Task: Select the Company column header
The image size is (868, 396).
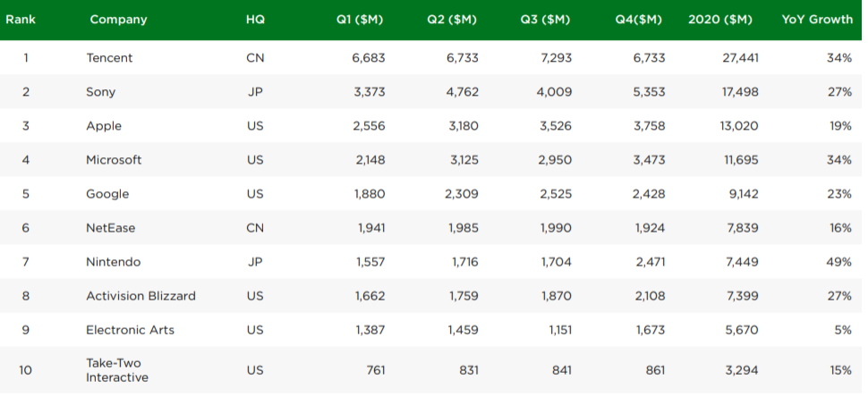Action: [x=118, y=20]
